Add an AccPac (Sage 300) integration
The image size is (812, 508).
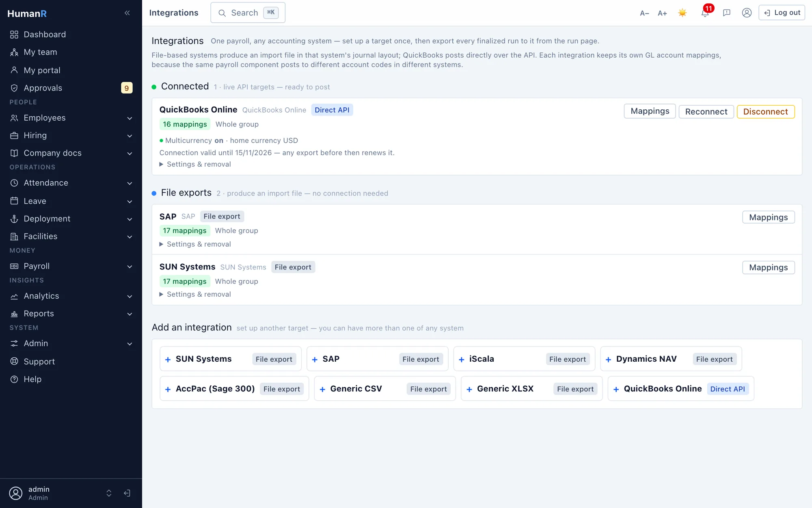pos(234,389)
